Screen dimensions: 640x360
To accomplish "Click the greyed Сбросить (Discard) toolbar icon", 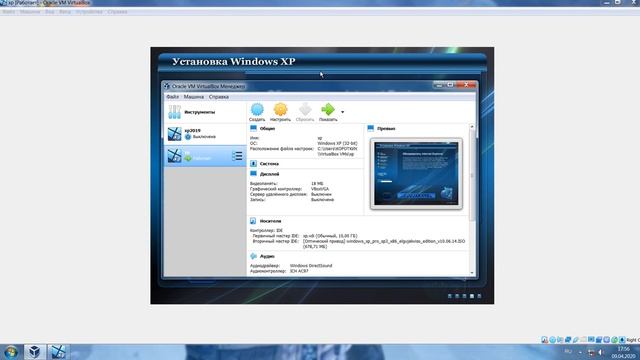I will (x=305, y=109).
